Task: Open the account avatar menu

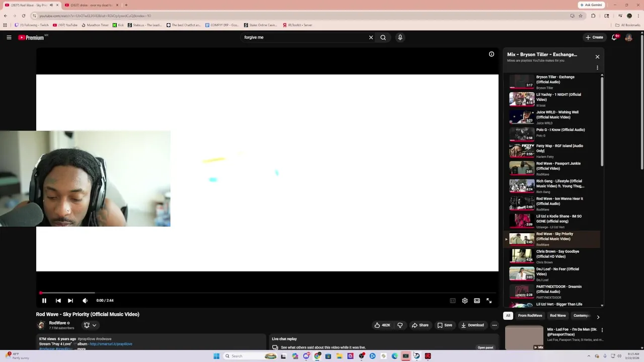Action: click(x=628, y=37)
